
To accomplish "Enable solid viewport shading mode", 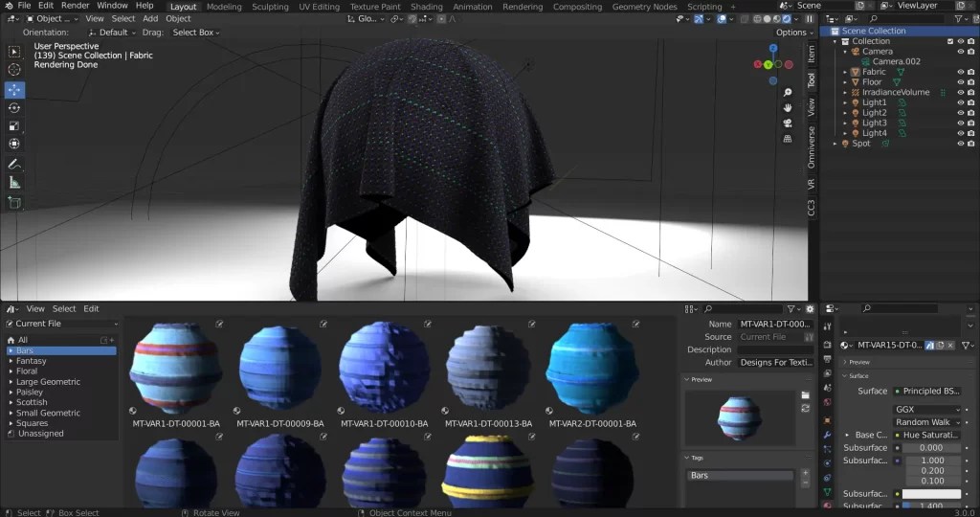I will pos(767,19).
